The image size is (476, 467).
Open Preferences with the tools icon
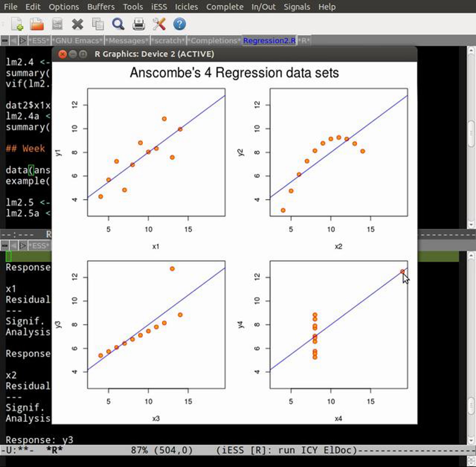(x=159, y=24)
